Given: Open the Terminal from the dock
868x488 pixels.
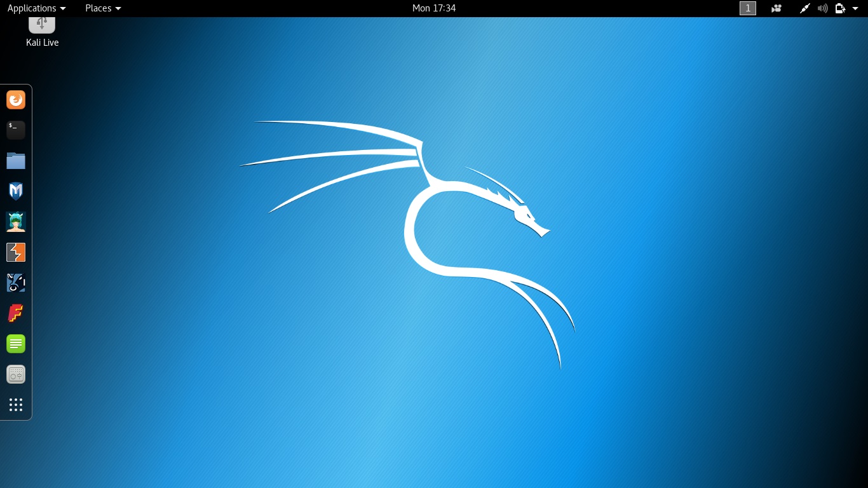Looking at the screenshot, I should click(16, 130).
